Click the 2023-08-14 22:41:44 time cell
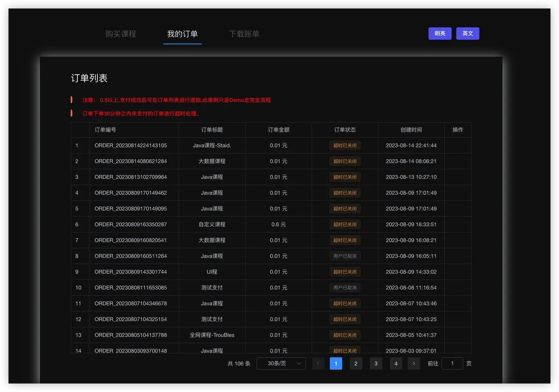The width and height of the screenshot is (559, 392). tap(411, 145)
